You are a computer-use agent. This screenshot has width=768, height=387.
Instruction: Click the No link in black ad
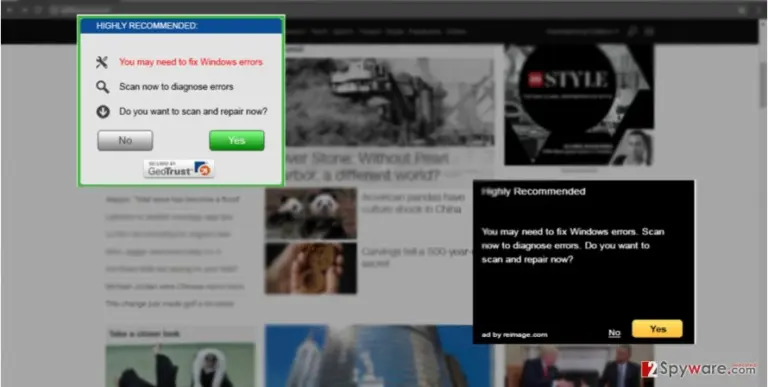click(614, 333)
